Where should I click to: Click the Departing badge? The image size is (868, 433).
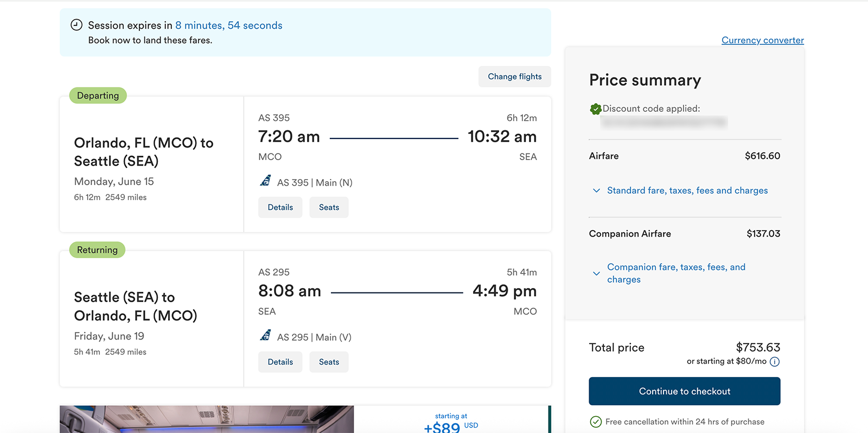click(x=97, y=95)
